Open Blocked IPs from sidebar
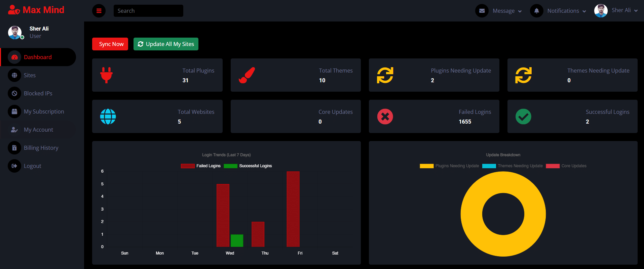644x269 pixels. click(38, 93)
